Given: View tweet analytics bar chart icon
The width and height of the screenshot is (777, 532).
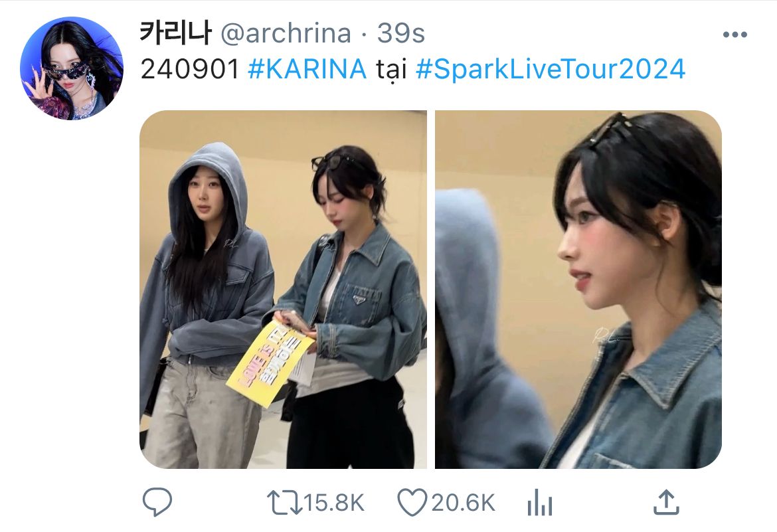Looking at the screenshot, I should pos(540,503).
